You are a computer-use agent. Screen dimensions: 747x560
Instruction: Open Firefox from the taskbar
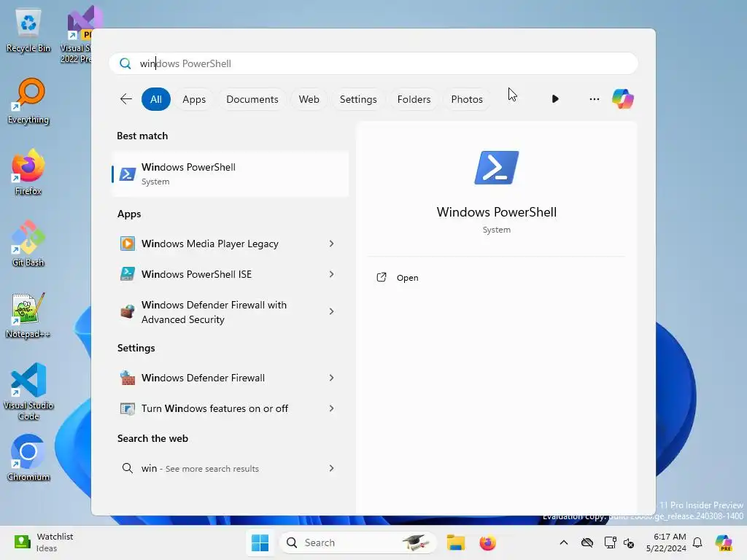pos(488,542)
